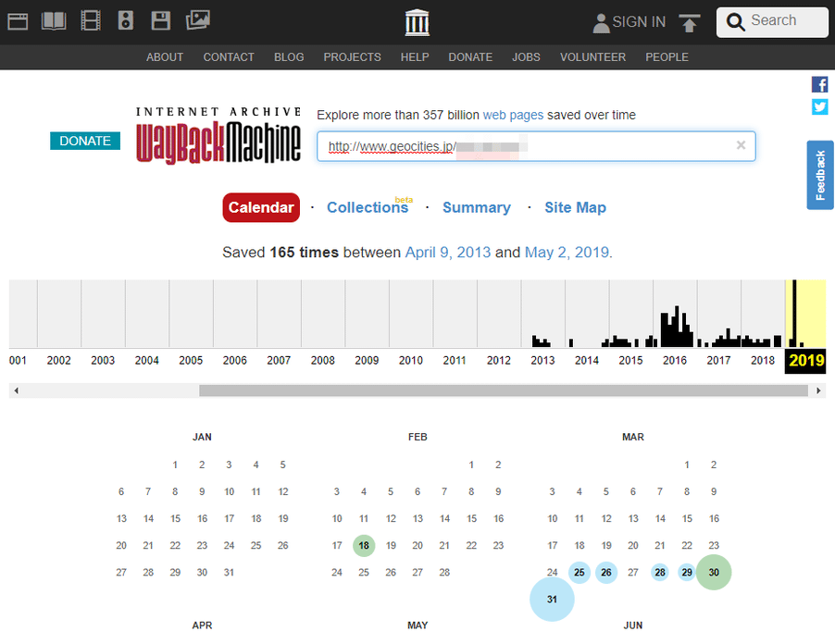Open the February 18 snapshot
This screenshot has width=835, height=644.
[364, 546]
